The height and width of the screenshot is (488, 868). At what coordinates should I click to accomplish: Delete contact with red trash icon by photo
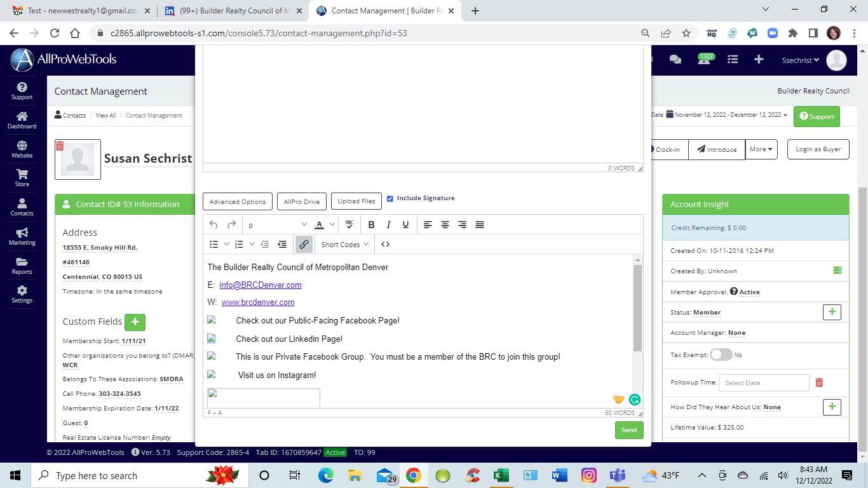tap(60, 146)
